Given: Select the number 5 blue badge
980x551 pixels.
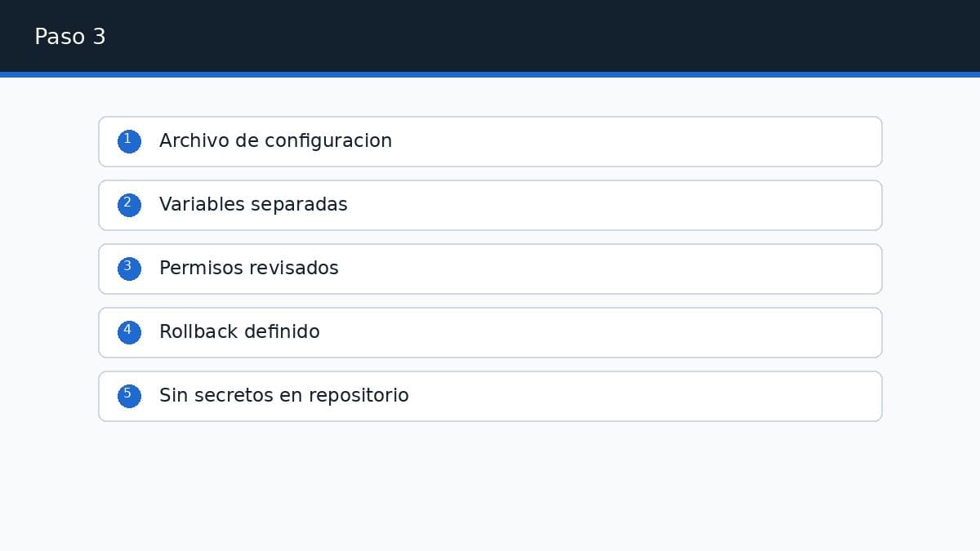Looking at the screenshot, I should pyautogui.click(x=129, y=396).
